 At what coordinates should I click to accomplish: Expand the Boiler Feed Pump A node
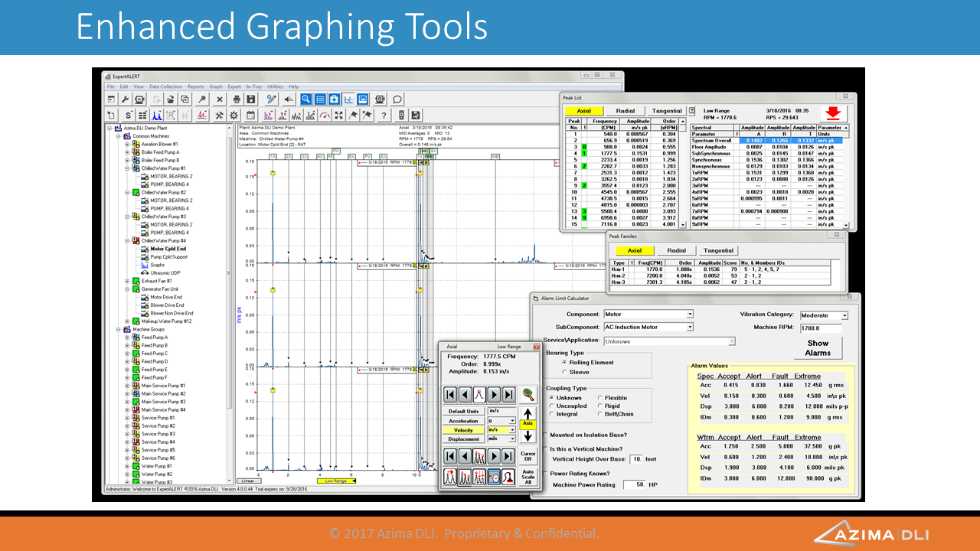pyautogui.click(x=127, y=152)
